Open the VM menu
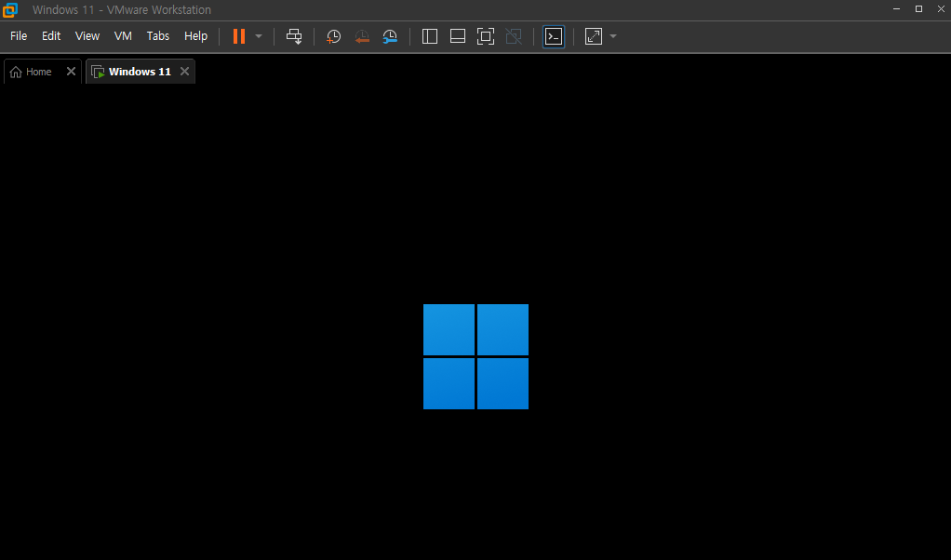951x560 pixels. click(123, 36)
